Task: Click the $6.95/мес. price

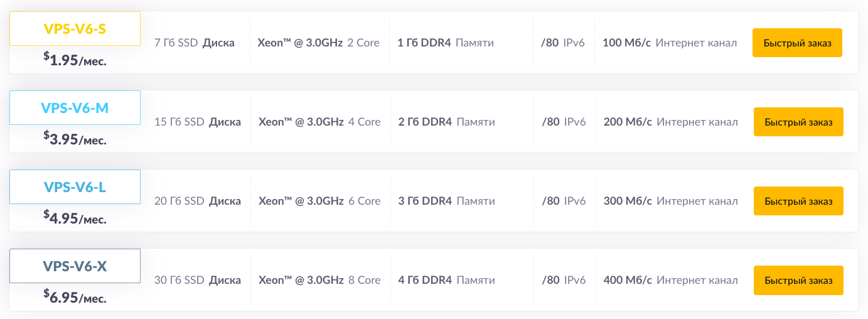Action: (75, 297)
